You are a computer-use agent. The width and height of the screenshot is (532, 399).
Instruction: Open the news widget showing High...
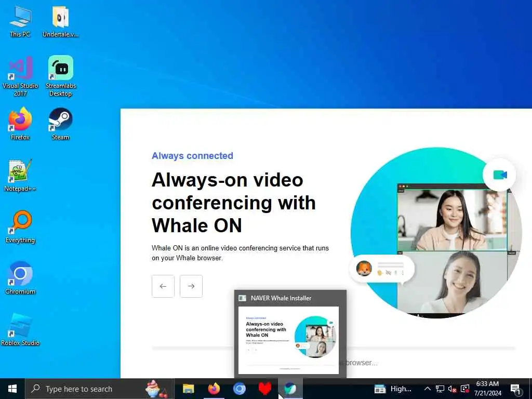tap(393, 389)
